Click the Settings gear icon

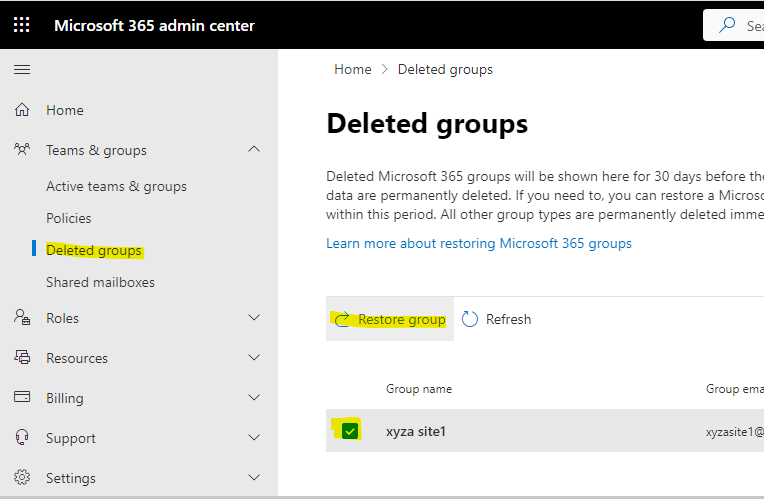[22, 478]
